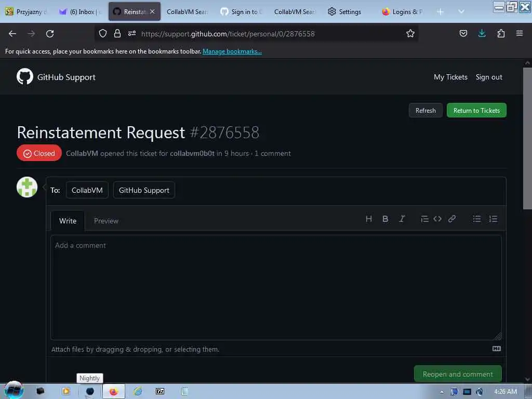Switch to the Logins & Passwords tab
The height and width of the screenshot is (399, 532).
[x=403, y=11]
